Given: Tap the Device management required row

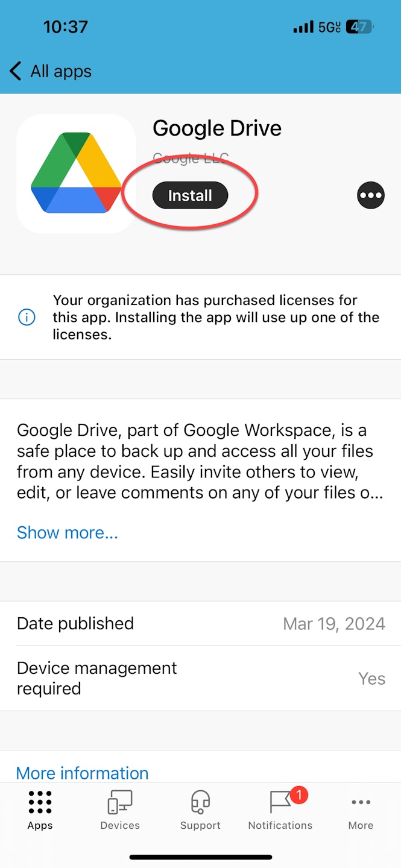Looking at the screenshot, I should click(200, 678).
